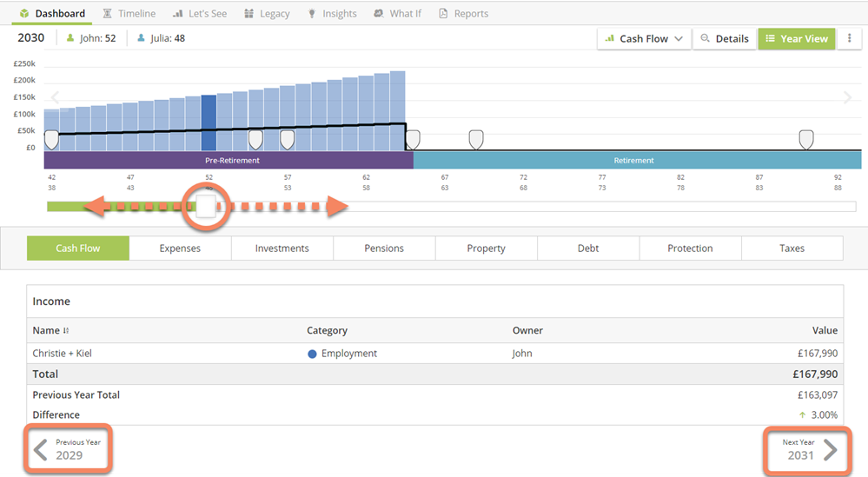Screen dimensions: 868x477
Task: Click the year slider handle
Action: click(206, 207)
